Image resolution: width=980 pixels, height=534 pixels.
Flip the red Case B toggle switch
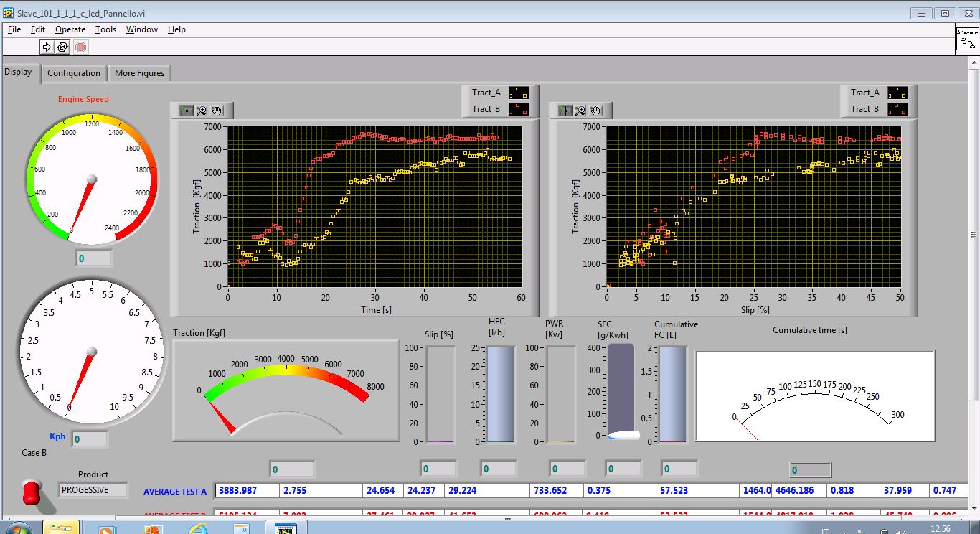(32, 492)
